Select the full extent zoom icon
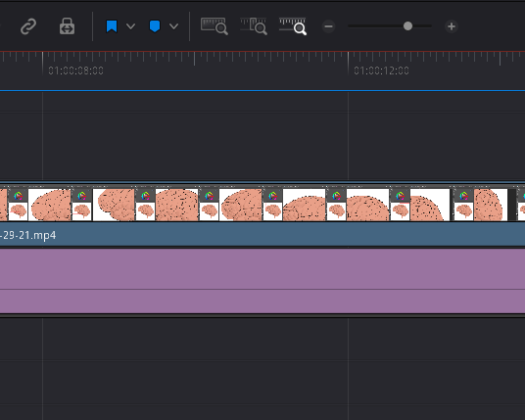 coord(215,26)
